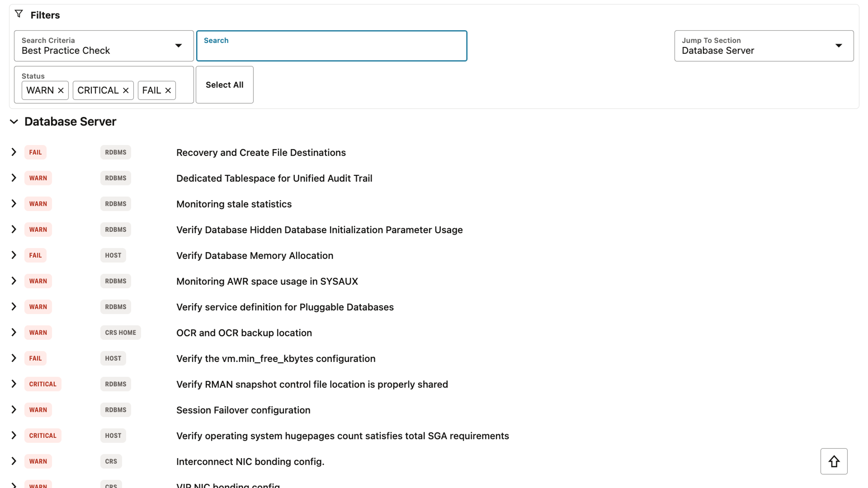Expand Recovery and Create File Destinations check
868x488 pixels.
click(14, 152)
